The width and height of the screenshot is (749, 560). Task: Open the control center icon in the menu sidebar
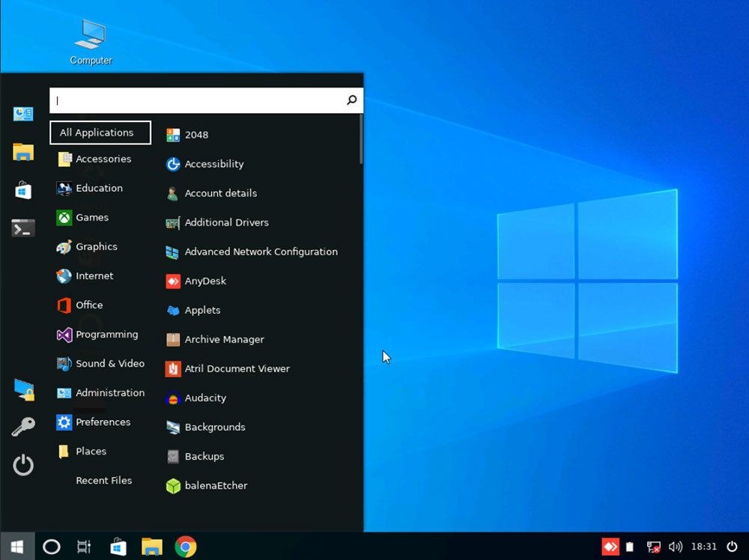pos(23,114)
